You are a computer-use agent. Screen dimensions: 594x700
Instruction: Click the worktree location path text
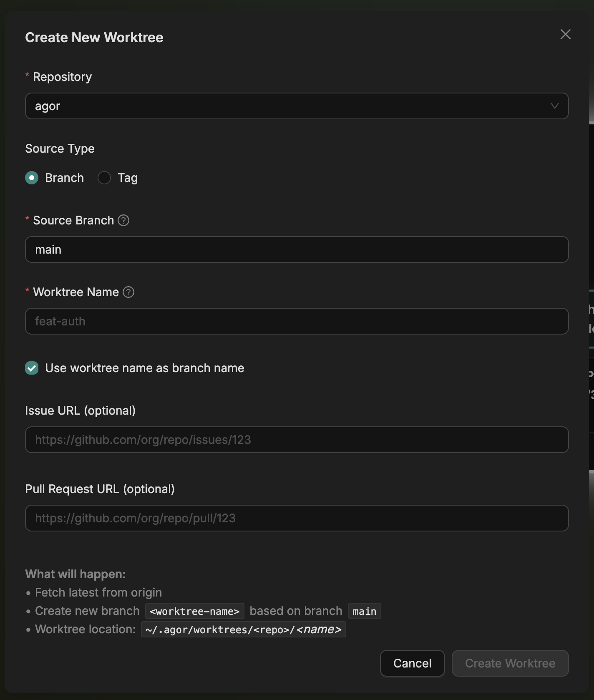click(x=244, y=629)
